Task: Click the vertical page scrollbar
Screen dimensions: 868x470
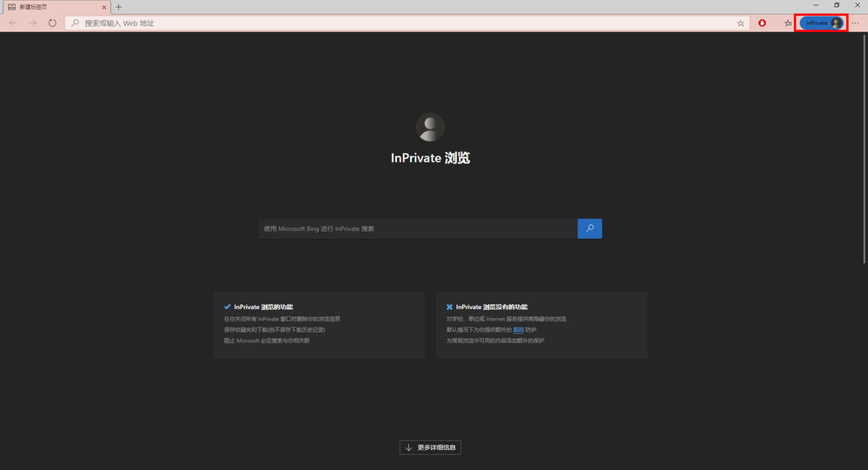Action: [x=865, y=149]
